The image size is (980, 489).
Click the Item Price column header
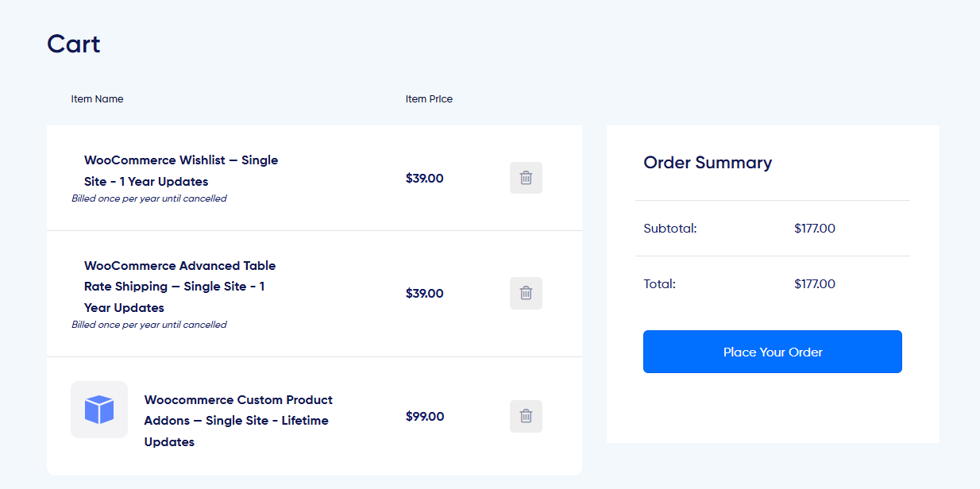(x=429, y=98)
